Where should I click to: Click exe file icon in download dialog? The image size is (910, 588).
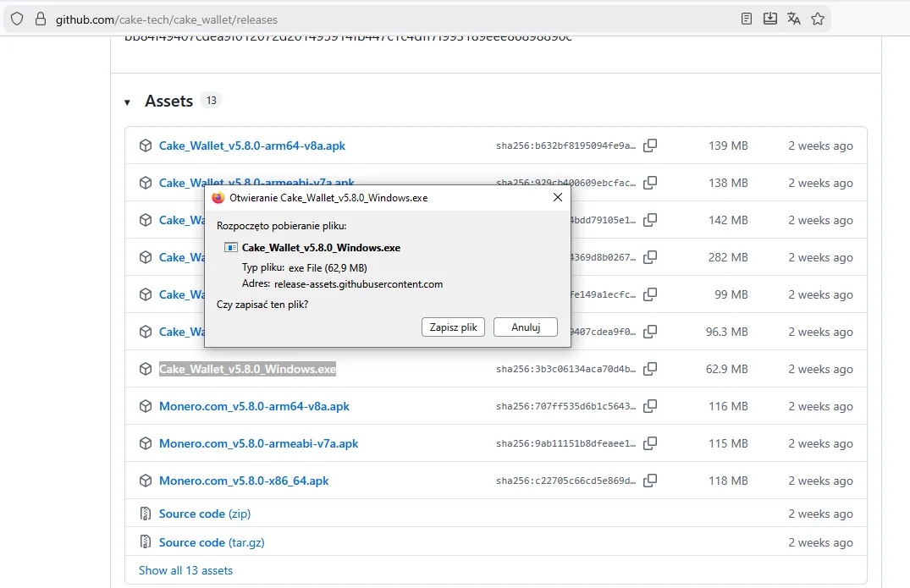(231, 248)
